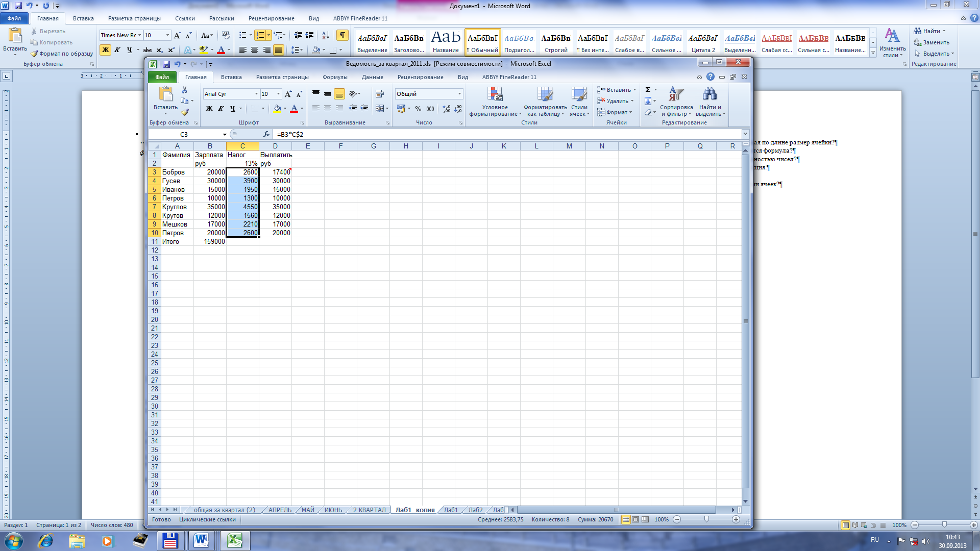Click Excel thousands separator 000 icon
The width and height of the screenshot is (980, 551).
(430, 109)
